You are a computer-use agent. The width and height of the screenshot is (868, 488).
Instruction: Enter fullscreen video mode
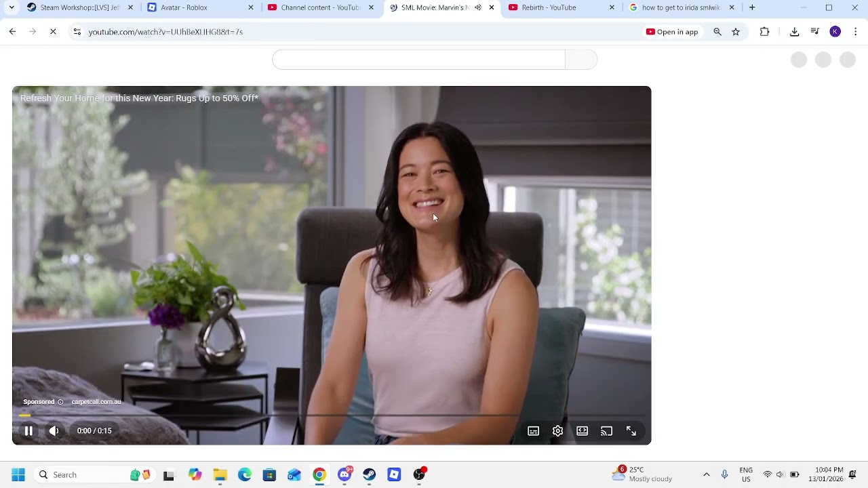(631, 431)
